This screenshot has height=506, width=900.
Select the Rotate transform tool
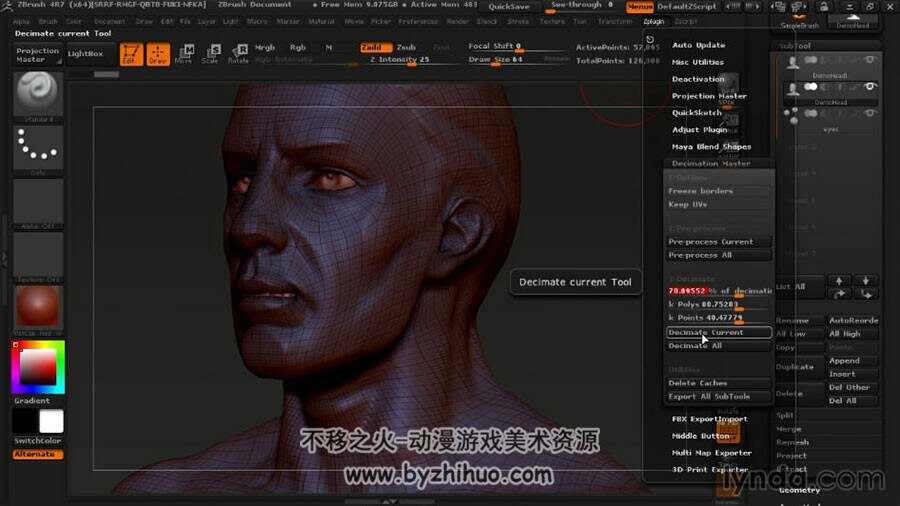point(238,53)
